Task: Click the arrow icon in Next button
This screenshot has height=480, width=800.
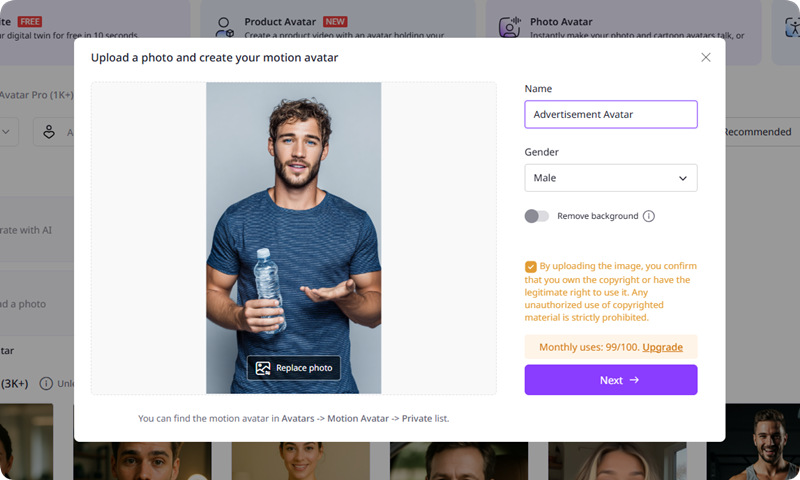Action: click(x=634, y=380)
